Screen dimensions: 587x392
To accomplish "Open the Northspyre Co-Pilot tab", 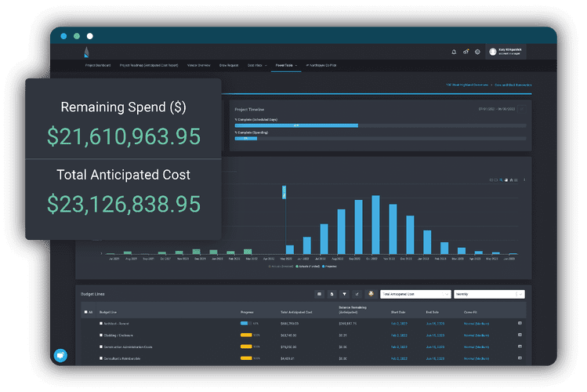I will pos(321,65).
